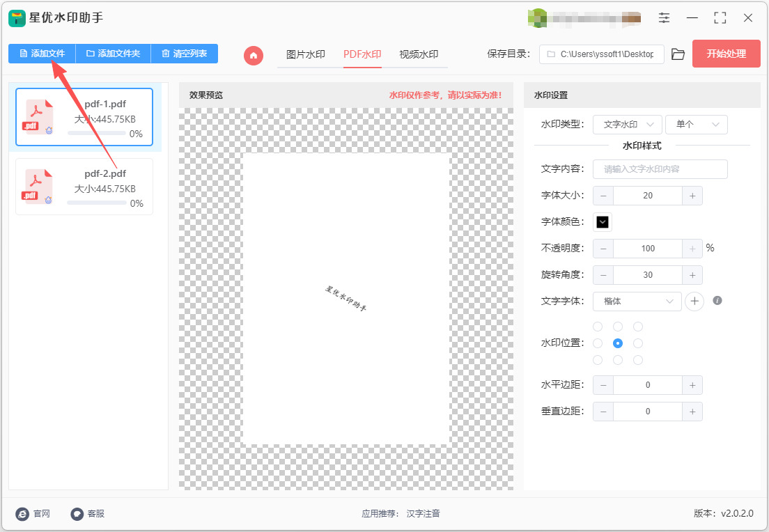This screenshot has width=769, height=532.
Task: Open the 汉字注音 recommended app link
Action: point(424,514)
